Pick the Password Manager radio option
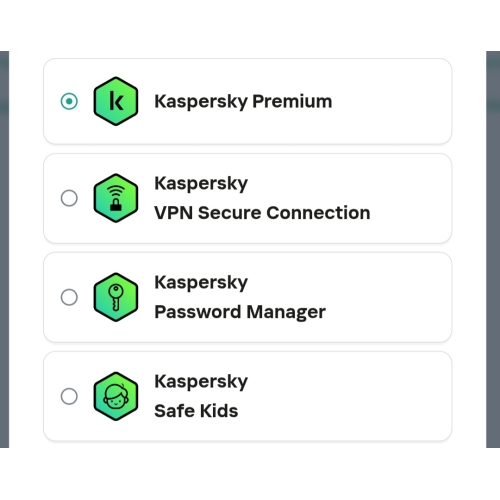 69,297
